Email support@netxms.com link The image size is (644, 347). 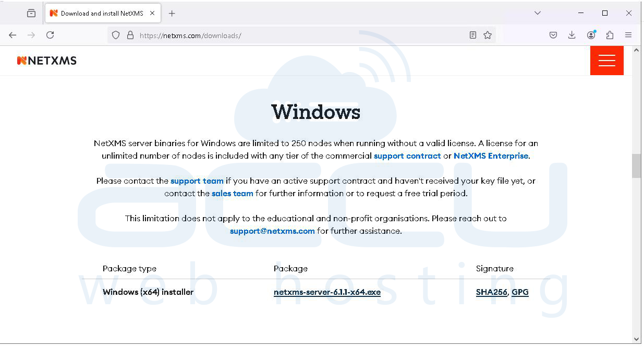coord(272,231)
